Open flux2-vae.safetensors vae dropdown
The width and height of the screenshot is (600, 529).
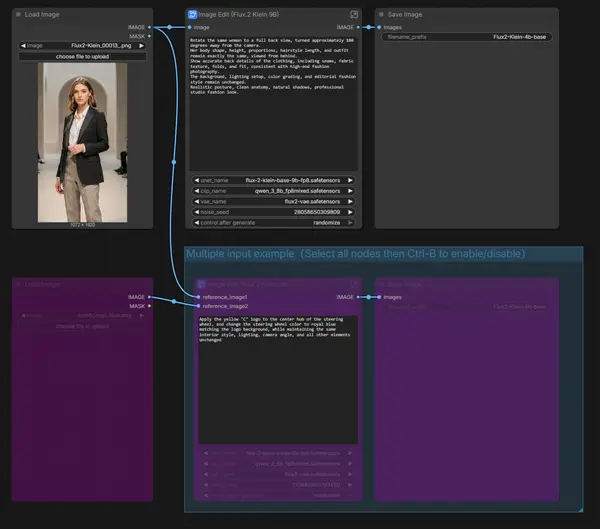click(273, 201)
